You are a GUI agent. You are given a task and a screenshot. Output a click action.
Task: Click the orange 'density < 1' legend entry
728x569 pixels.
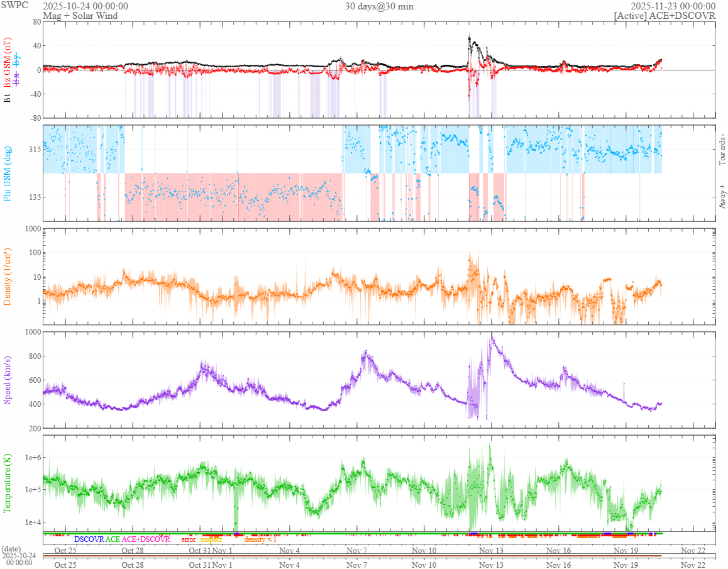260,539
